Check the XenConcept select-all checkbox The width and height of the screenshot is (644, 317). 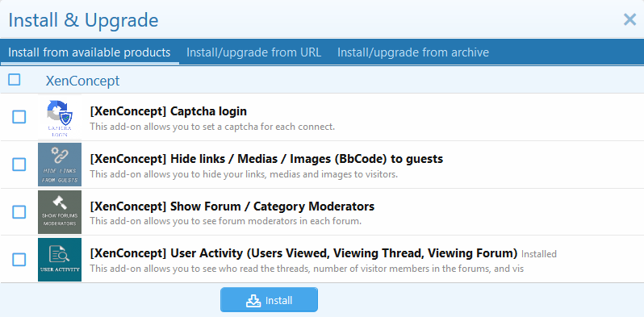(x=15, y=80)
